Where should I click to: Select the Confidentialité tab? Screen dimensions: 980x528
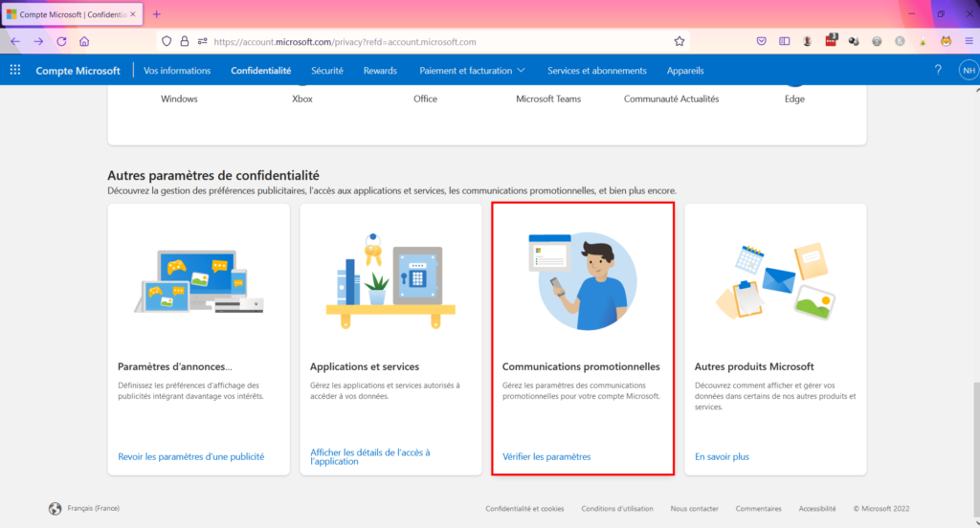pos(260,71)
